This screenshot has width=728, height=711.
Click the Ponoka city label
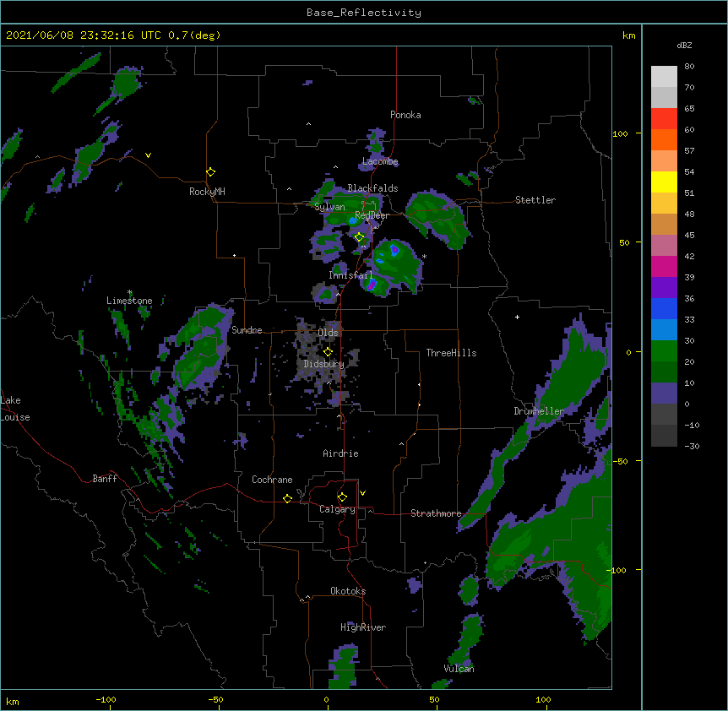tap(405, 115)
